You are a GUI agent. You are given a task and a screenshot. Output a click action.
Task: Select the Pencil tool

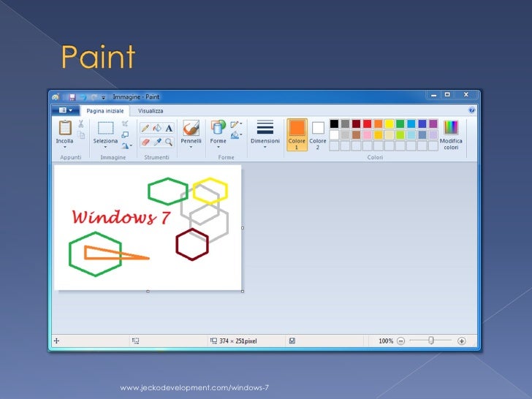coord(145,129)
